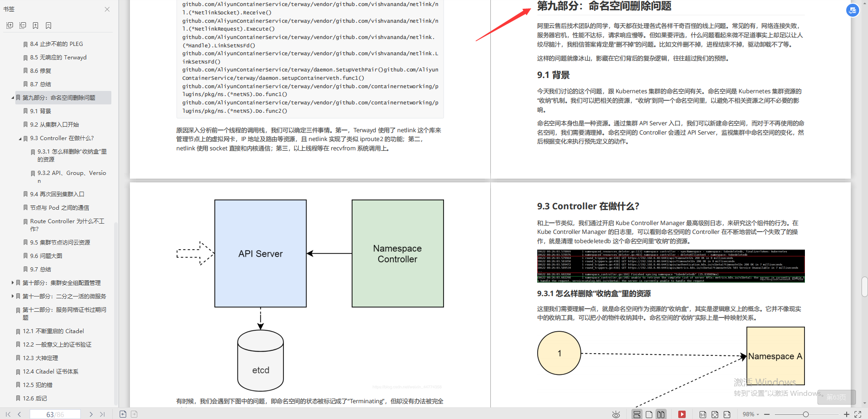The image size is (868, 419).
Task: Click the Namespace Controller box in diagram
Action: [x=398, y=253]
